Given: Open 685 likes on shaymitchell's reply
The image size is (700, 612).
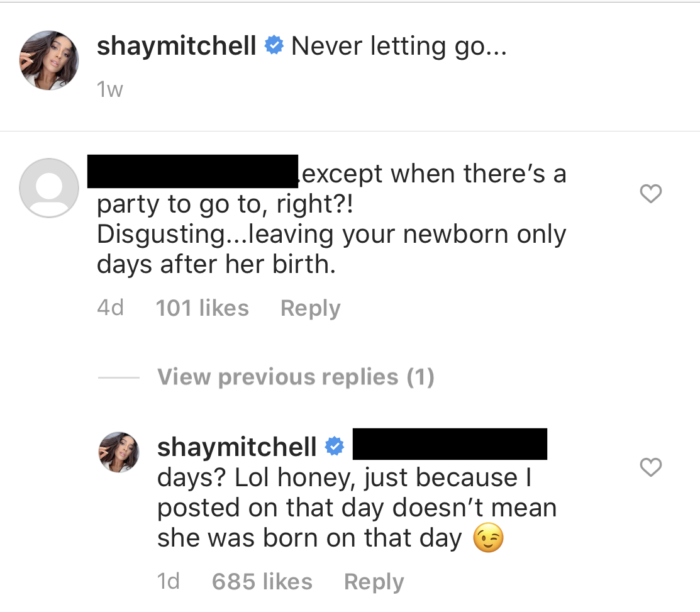Looking at the screenshot, I should coord(262,582).
